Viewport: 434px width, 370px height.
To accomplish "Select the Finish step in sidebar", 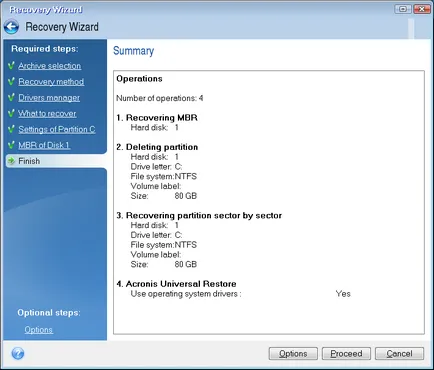I will pos(56,161).
